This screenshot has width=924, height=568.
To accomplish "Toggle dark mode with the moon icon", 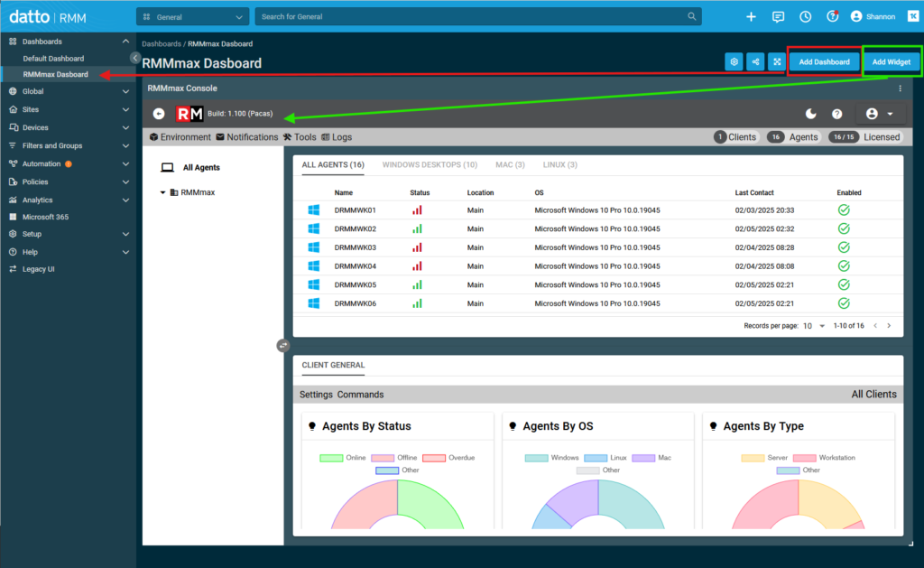I will click(x=810, y=114).
